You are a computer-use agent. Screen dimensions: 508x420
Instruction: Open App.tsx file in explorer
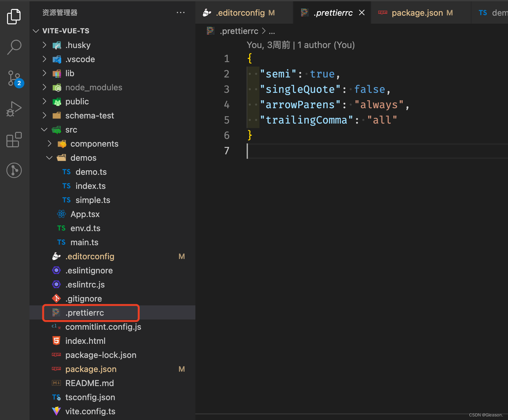pos(112,214)
